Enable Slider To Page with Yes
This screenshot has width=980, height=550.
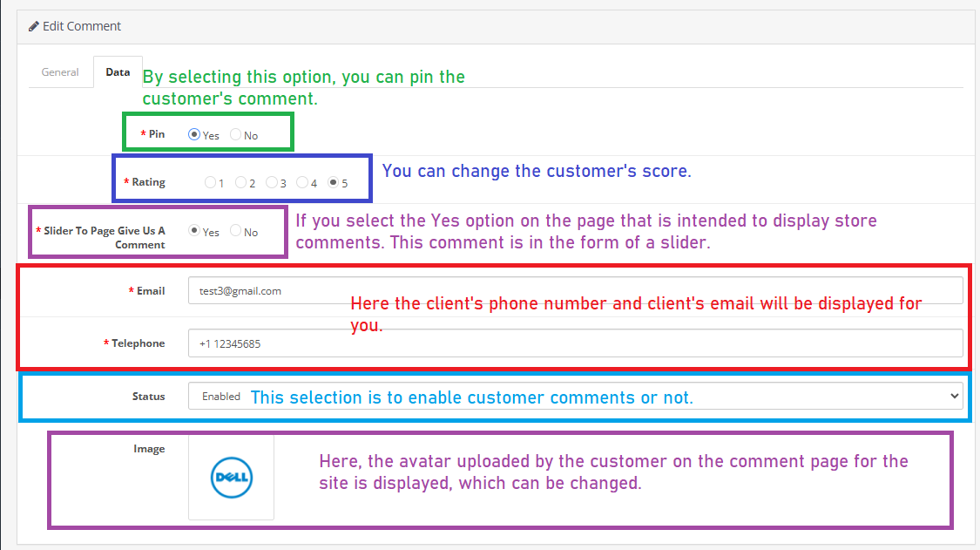194,232
